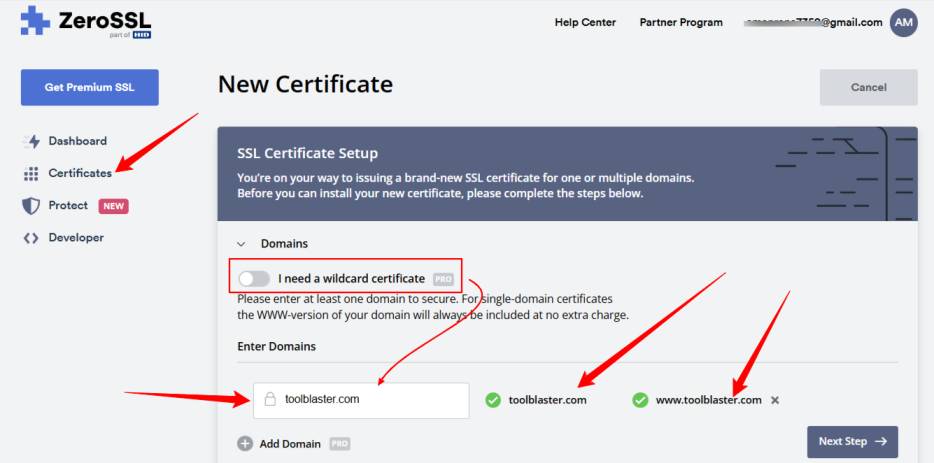Click the Certificates grid icon
This screenshot has width=934, height=463.
(x=31, y=173)
